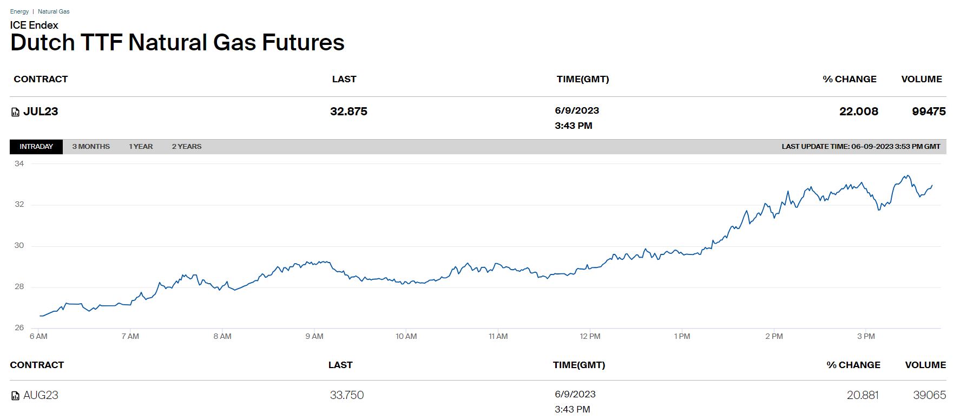Viewport: 980px width, 419px height.
Task: Select the JUL23 contract name
Action: click(x=41, y=112)
